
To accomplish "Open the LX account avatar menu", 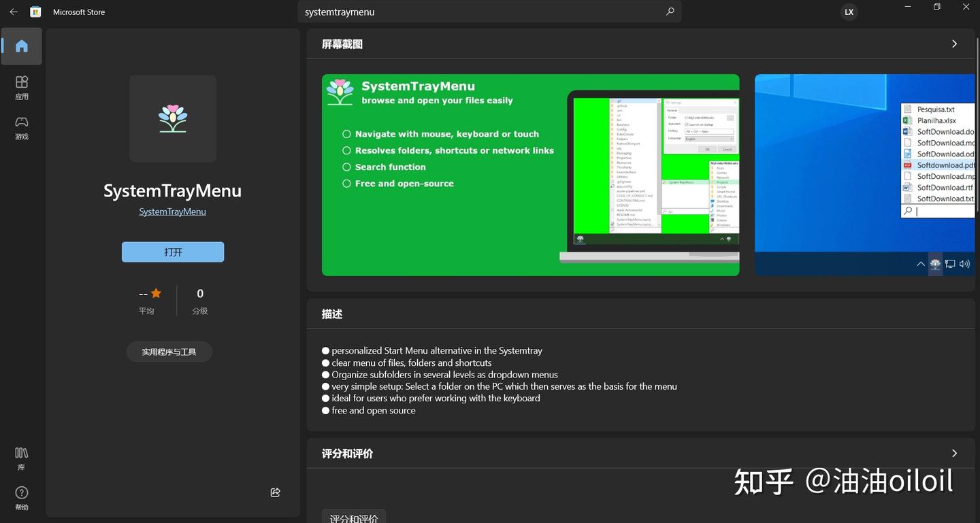I will [x=848, y=12].
